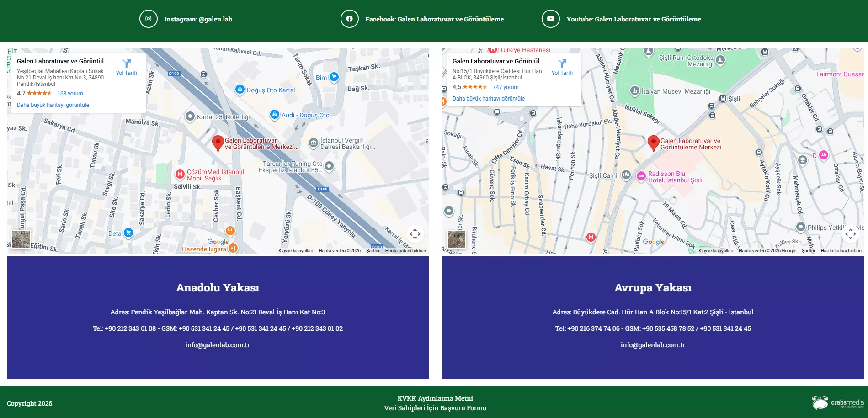Switch right map to satellite thumbnail
This screenshot has height=418, width=868.
click(456, 239)
